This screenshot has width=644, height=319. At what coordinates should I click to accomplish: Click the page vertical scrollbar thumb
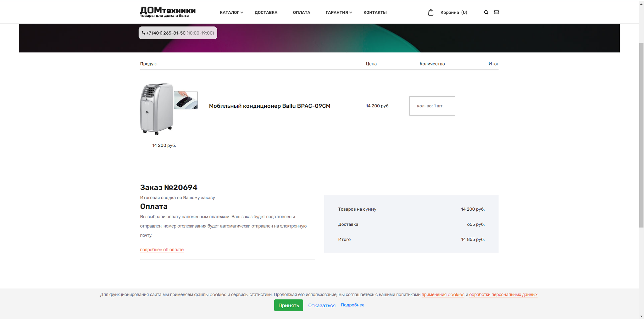(x=641, y=135)
